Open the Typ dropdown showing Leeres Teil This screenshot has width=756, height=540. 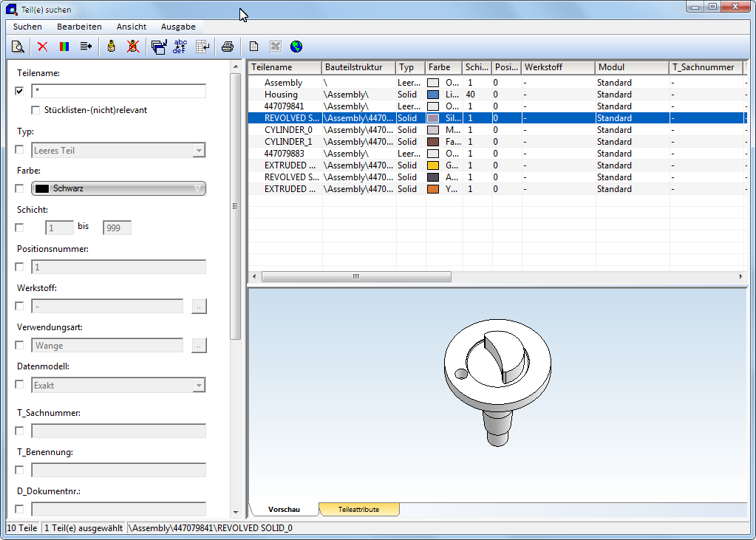(197, 151)
